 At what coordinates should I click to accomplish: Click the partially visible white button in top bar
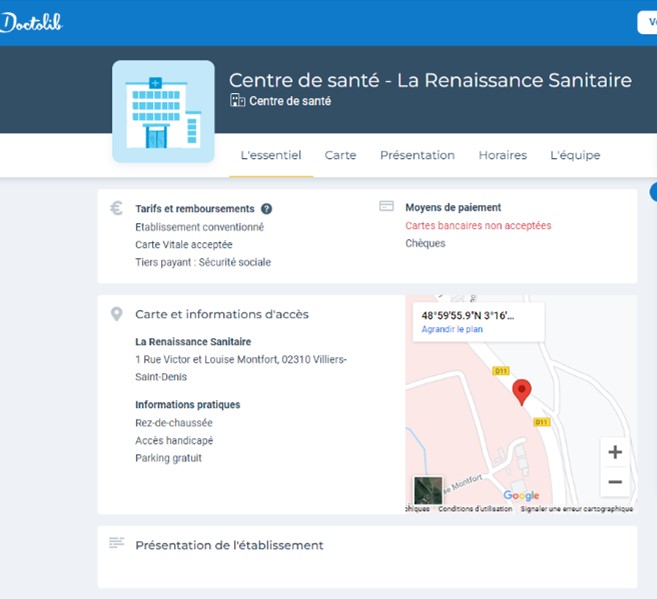tap(647, 22)
